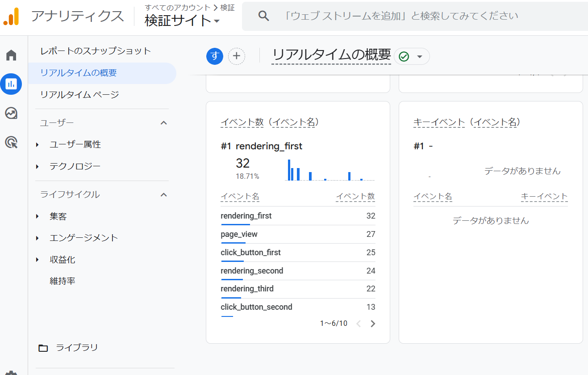Select the click_button_second row

click(x=298, y=307)
